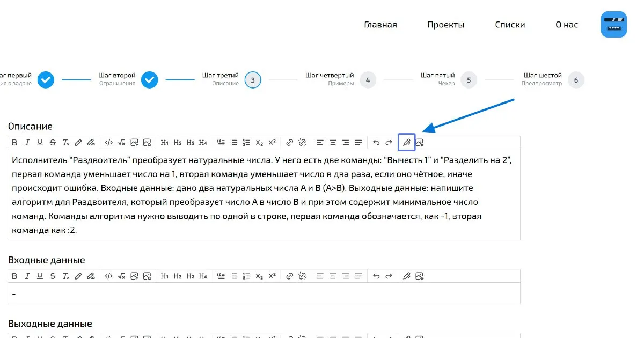Viewport: 644px width, 338px height.
Task: Apply H2 heading style
Action: pyautogui.click(x=178, y=142)
